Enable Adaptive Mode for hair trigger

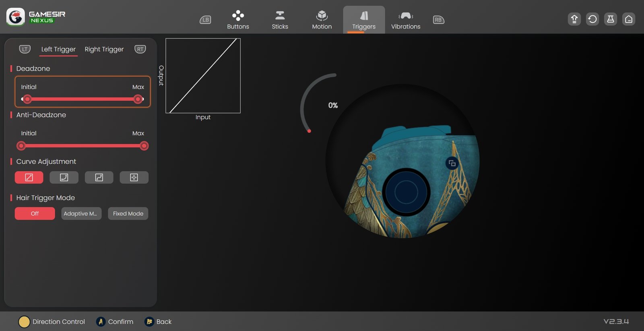pyautogui.click(x=81, y=213)
